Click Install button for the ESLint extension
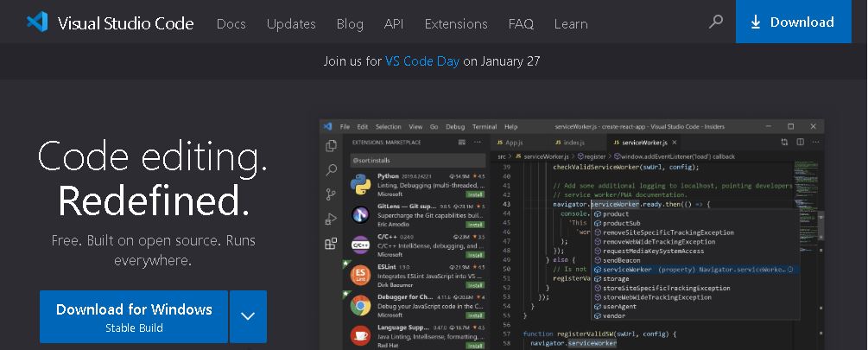Image resolution: width=868 pixels, height=350 pixels. pyautogui.click(x=474, y=285)
